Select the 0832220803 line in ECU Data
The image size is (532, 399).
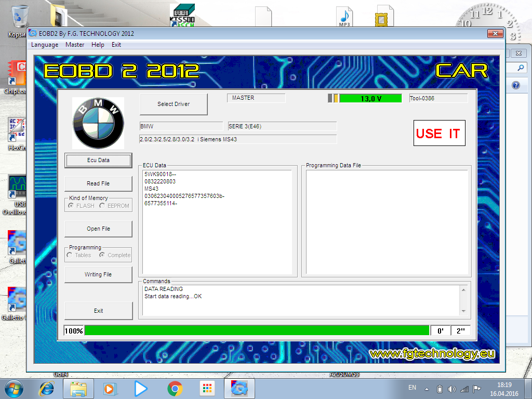click(160, 181)
